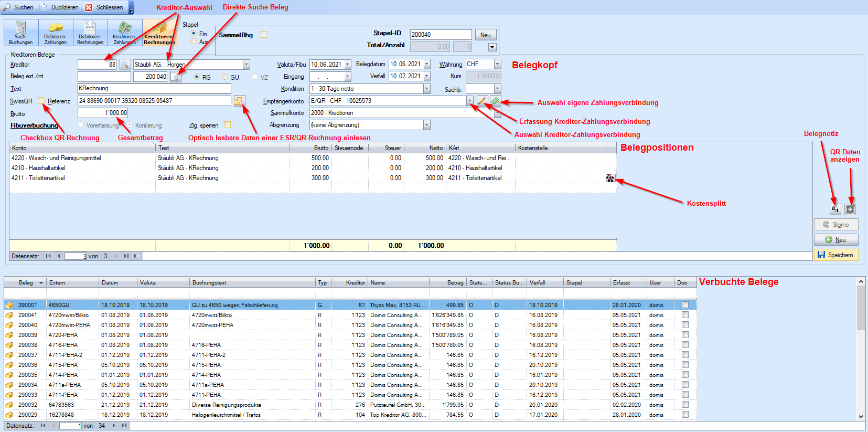Open direct Beleg search icon
Image resolution: width=868 pixels, height=432 pixels.
[x=175, y=77]
